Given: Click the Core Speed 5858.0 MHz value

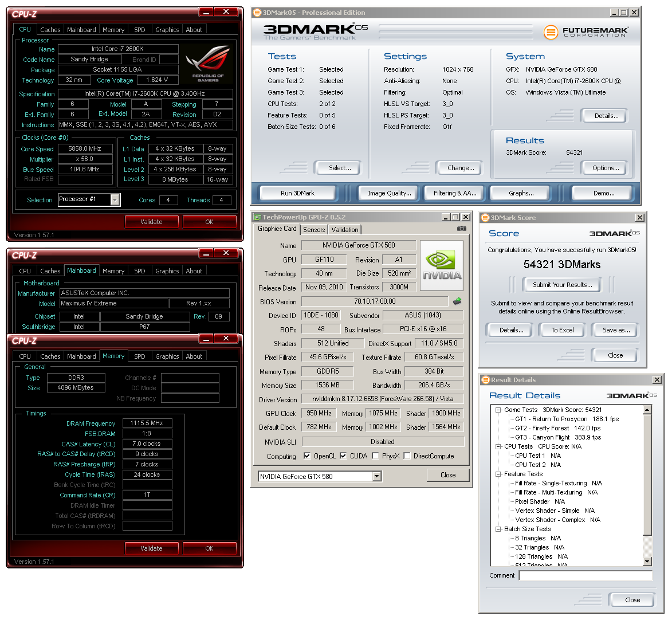Looking at the screenshot, I should [x=85, y=149].
